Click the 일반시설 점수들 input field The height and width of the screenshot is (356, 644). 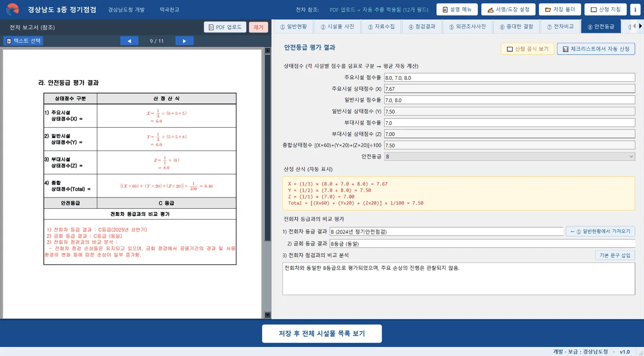click(x=510, y=100)
